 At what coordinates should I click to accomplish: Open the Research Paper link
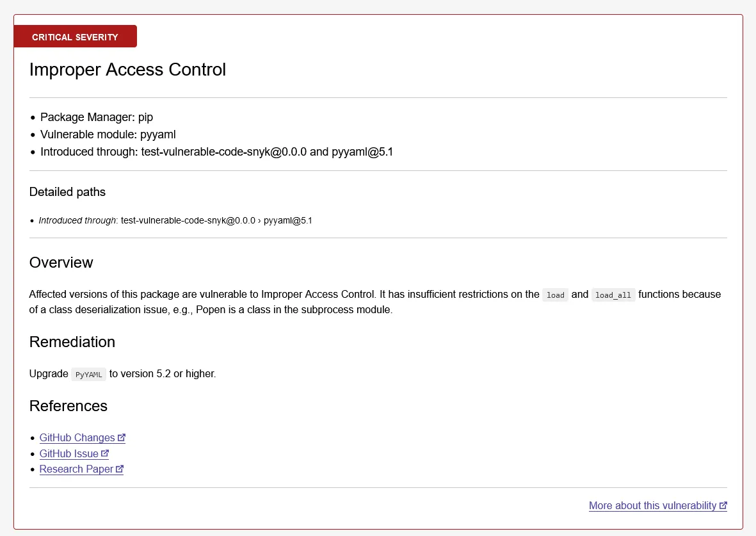click(x=76, y=469)
